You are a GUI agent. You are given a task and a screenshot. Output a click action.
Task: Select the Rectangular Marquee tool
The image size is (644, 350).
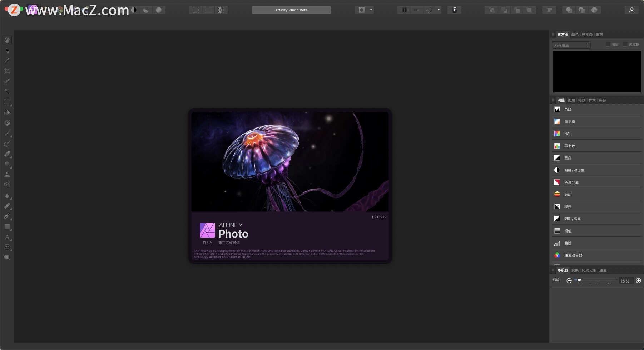7,102
